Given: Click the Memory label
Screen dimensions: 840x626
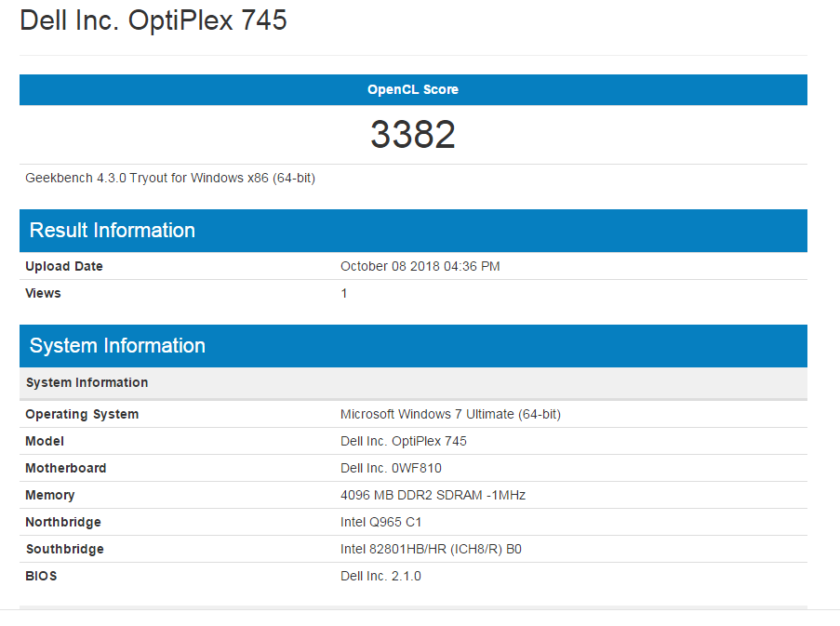Looking at the screenshot, I should coord(50,496).
